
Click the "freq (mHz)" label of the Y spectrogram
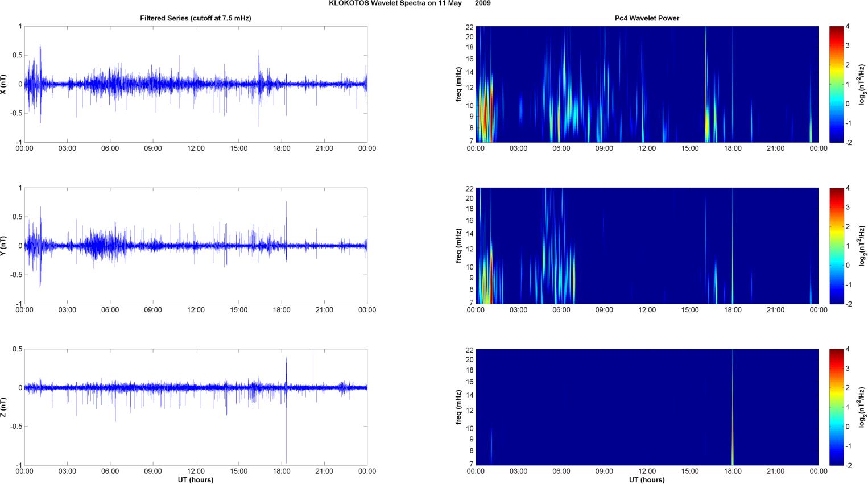458,246
